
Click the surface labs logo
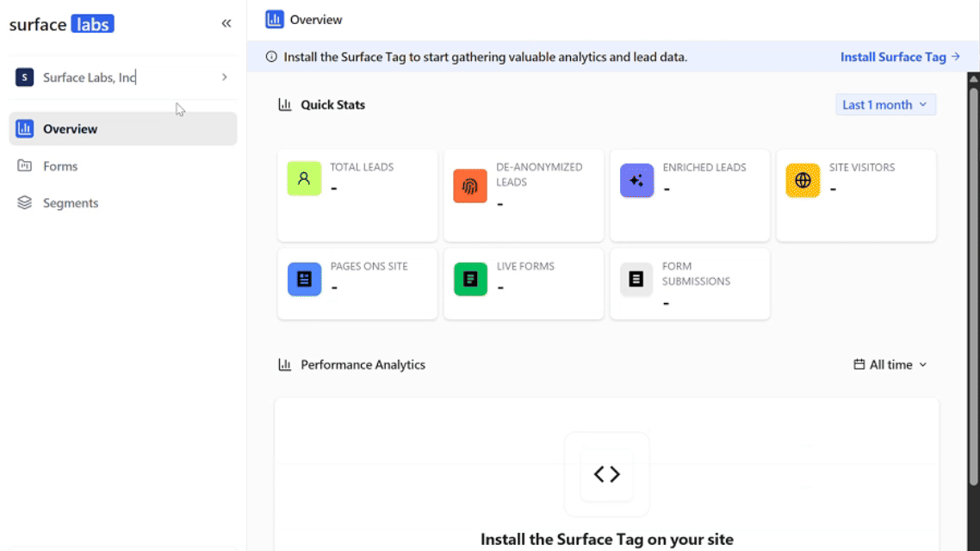pyautogui.click(x=62, y=24)
